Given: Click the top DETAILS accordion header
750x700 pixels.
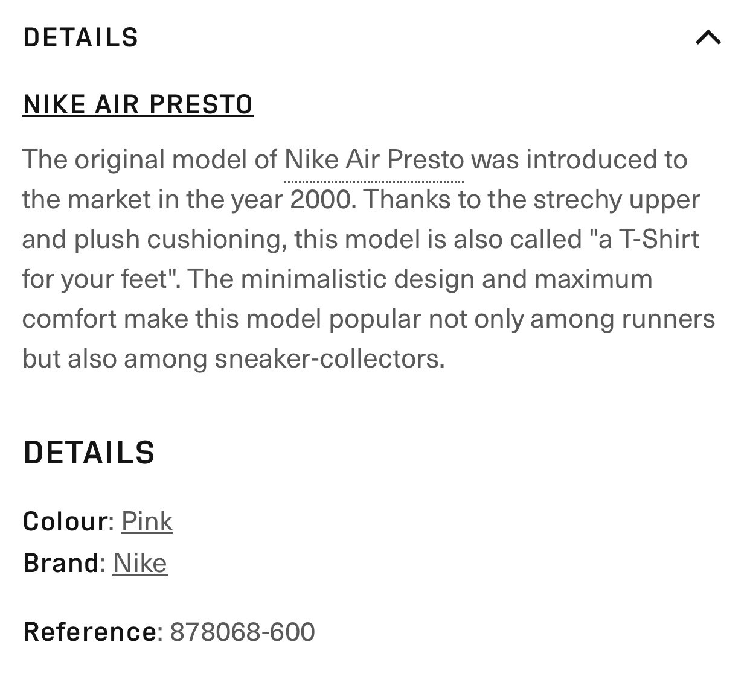Looking at the screenshot, I should click(374, 37).
